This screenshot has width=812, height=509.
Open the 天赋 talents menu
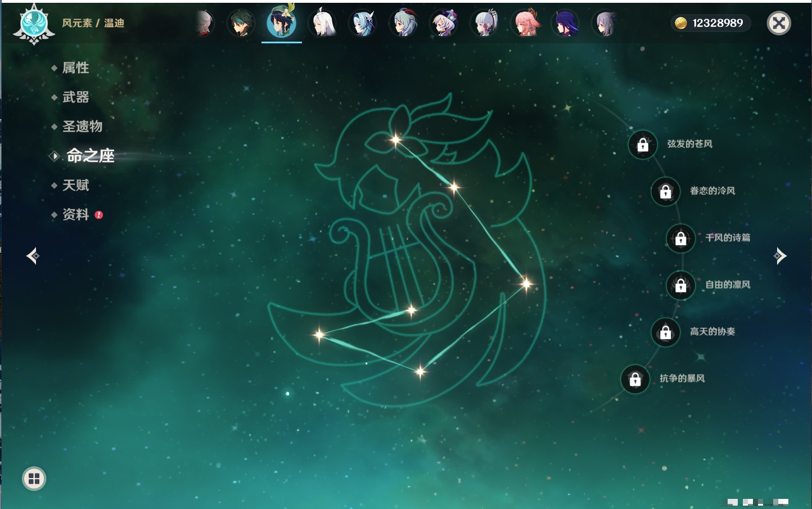point(75,185)
